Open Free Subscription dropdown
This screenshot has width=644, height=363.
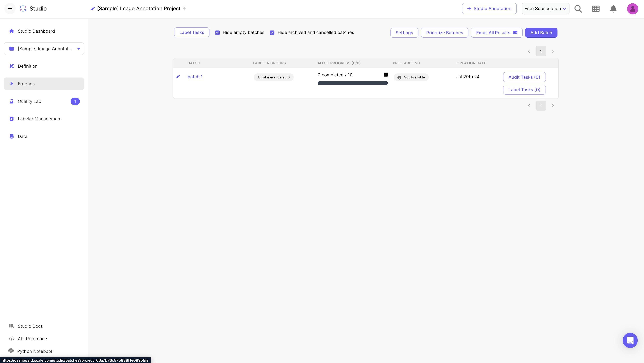545,9
